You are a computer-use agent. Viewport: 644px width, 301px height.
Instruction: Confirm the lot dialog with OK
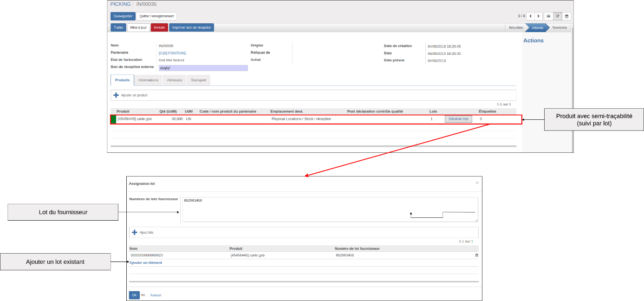pos(134,295)
